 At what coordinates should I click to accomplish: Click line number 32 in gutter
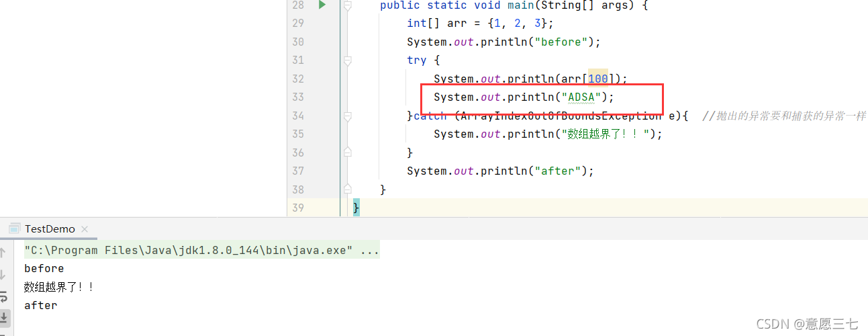[297, 79]
